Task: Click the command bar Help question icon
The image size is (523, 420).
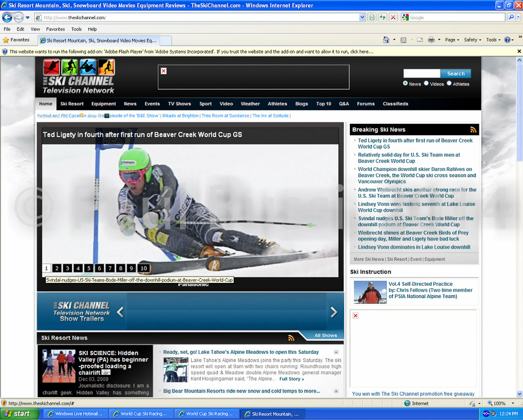Action: 507,40
